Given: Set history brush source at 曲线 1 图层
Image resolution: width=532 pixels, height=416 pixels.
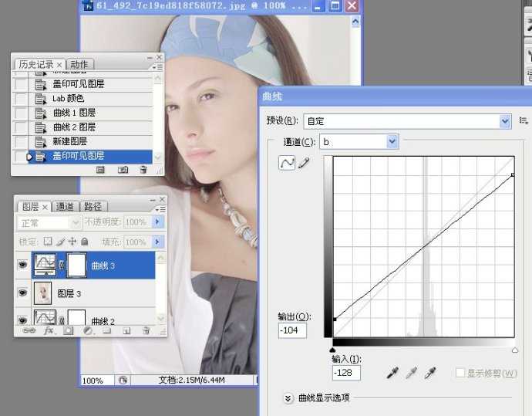Looking at the screenshot, I should 21,113.
